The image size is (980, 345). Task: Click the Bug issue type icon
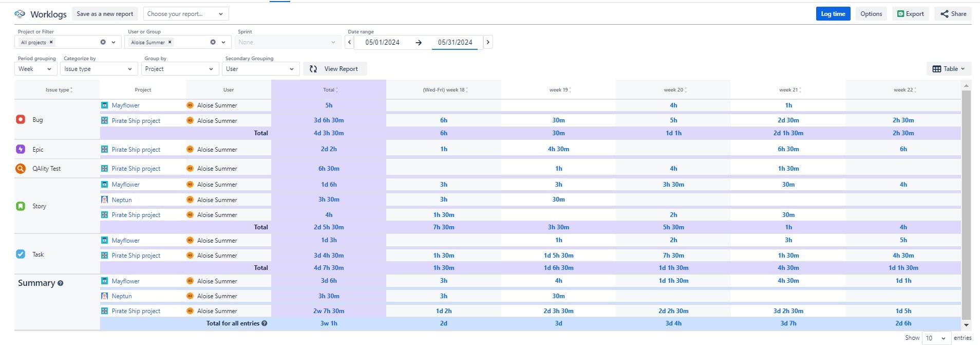coord(21,119)
